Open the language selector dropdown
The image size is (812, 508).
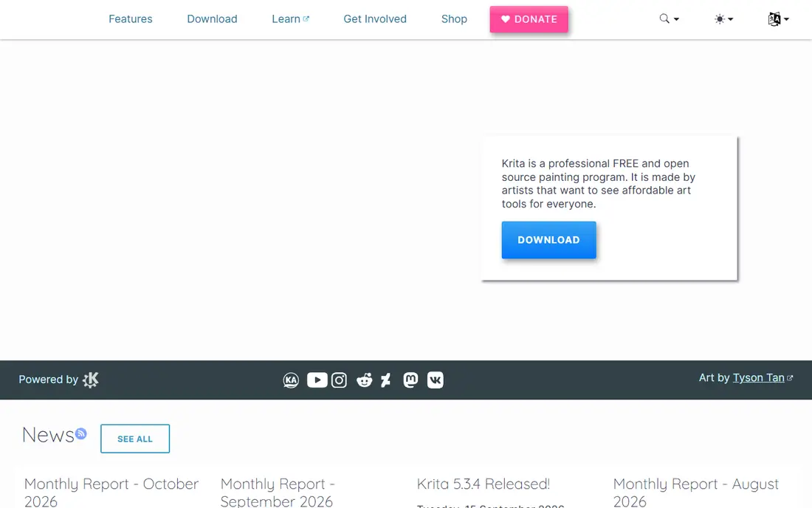778,19
